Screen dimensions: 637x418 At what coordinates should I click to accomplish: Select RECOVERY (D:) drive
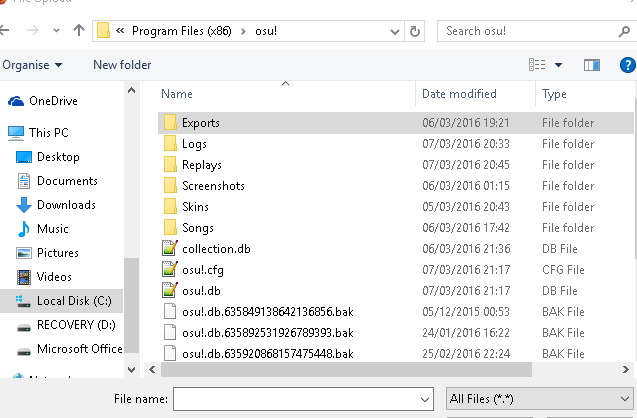(x=76, y=325)
